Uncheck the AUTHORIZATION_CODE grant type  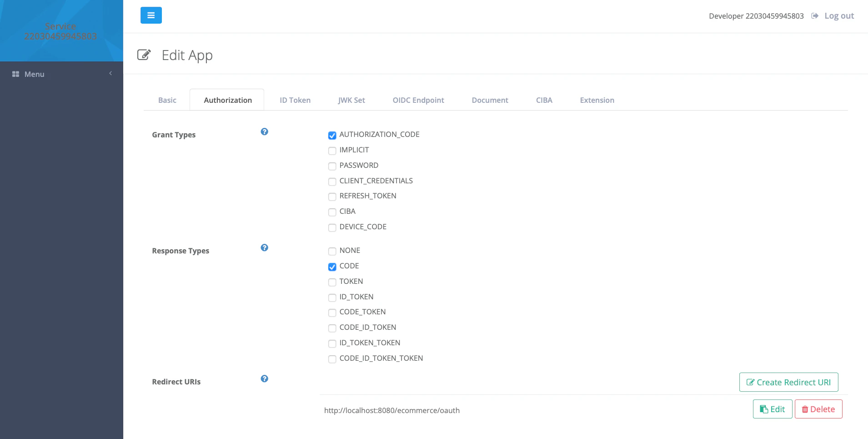332,135
